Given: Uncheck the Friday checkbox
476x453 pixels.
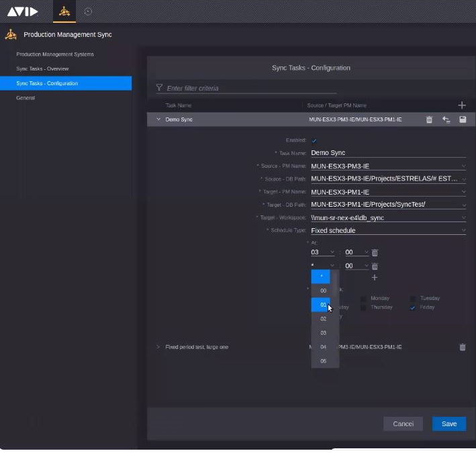Looking at the screenshot, I should coord(412,307).
